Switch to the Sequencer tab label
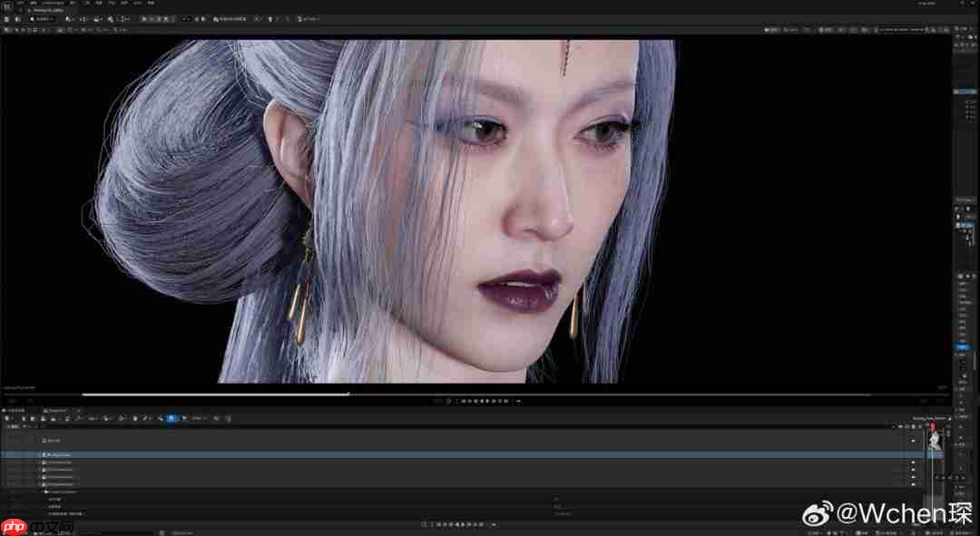The height and width of the screenshot is (536, 980). pyautogui.click(x=57, y=410)
